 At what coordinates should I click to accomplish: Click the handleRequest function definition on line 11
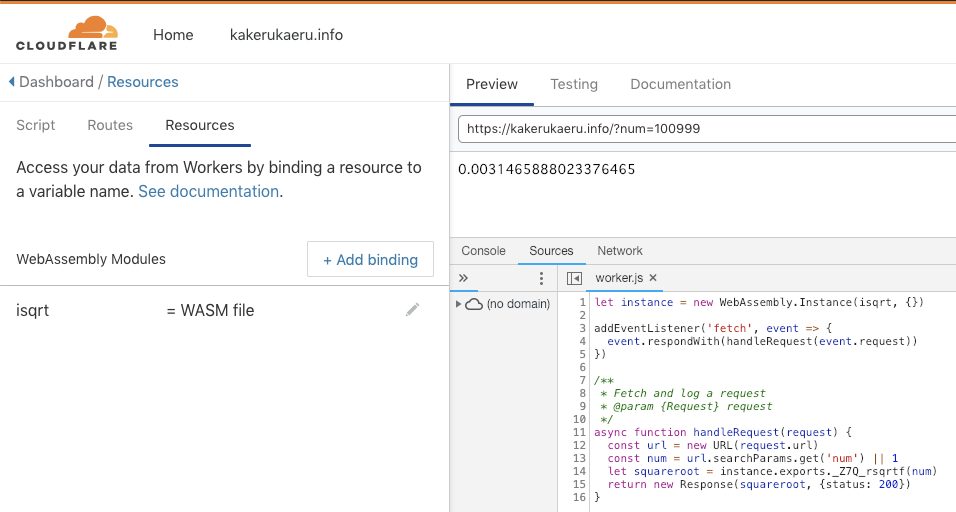(x=722, y=432)
